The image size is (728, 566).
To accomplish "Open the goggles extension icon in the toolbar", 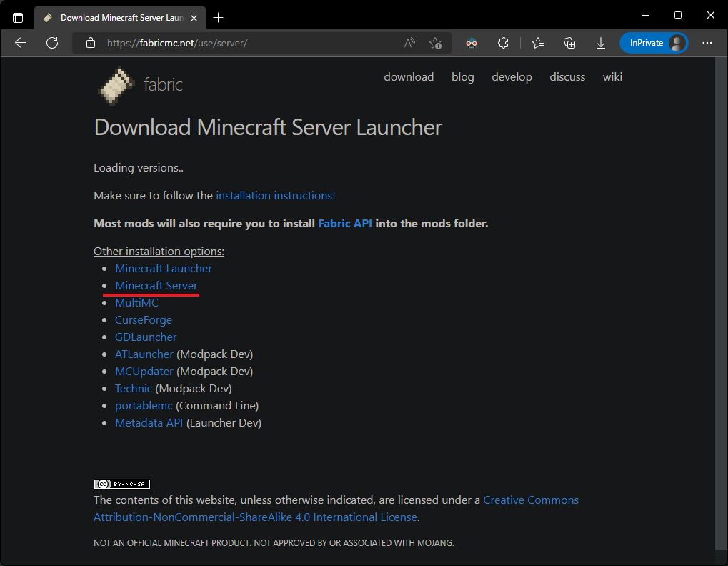I will pyautogui.click(x=472, y=43).
